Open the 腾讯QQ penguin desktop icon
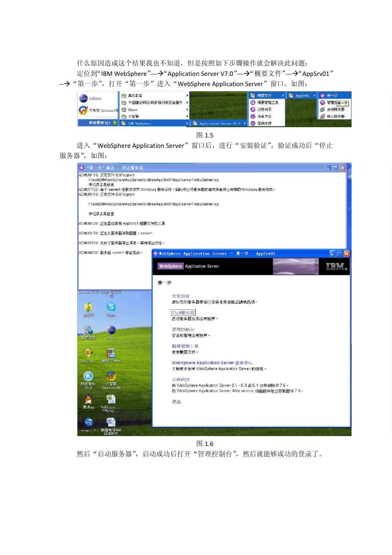 pyautogui.click(x=88, y=402)
